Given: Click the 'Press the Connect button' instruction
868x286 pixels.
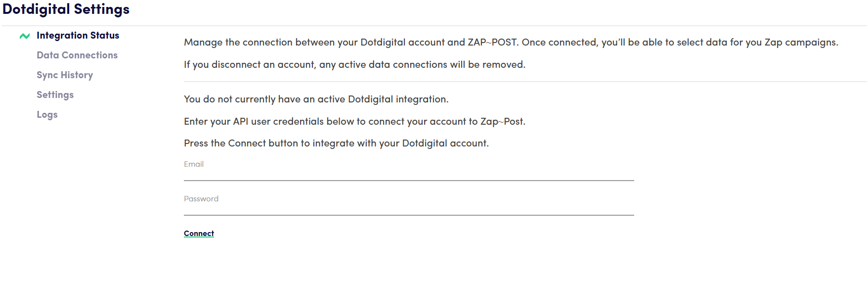Looking at the screenshot, I should coord(336,143).
